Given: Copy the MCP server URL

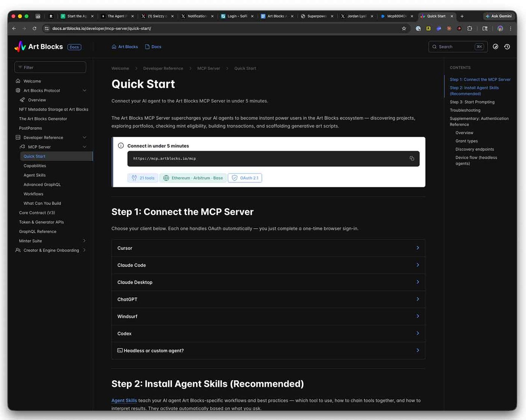Looking at the screenshot, I should tap(412, 158).
